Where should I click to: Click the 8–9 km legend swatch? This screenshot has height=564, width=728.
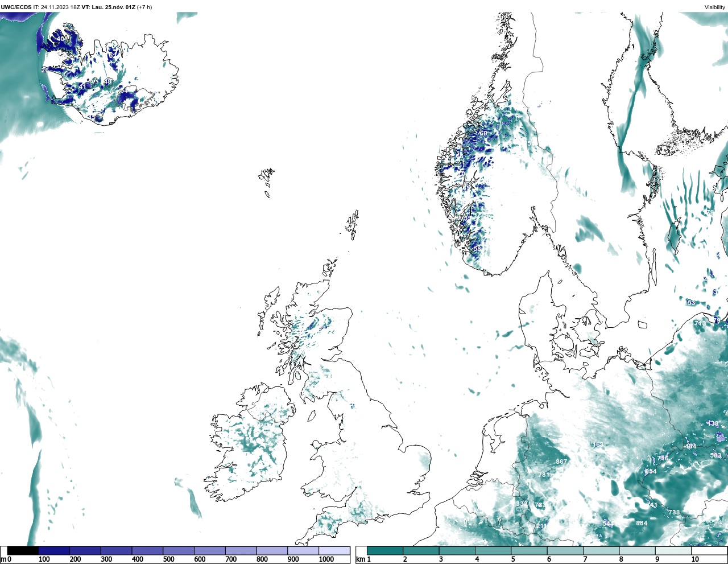(x=637, y=550)
